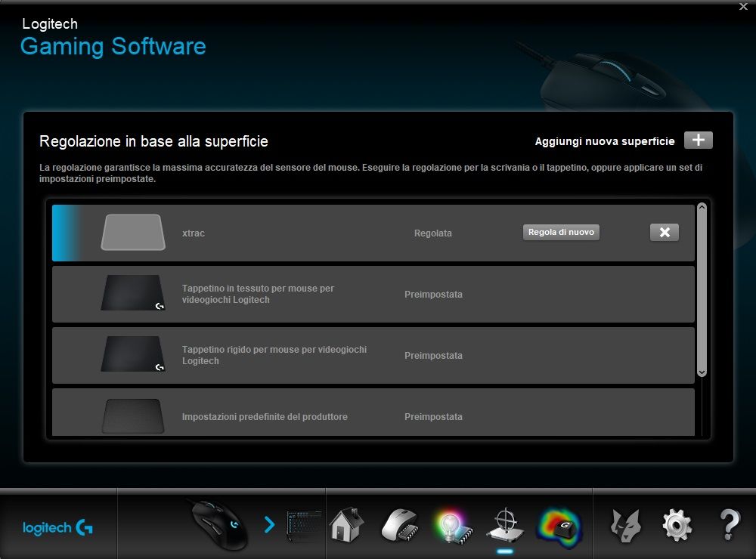Click Regola di nuovo button

(x=561, y=233)
